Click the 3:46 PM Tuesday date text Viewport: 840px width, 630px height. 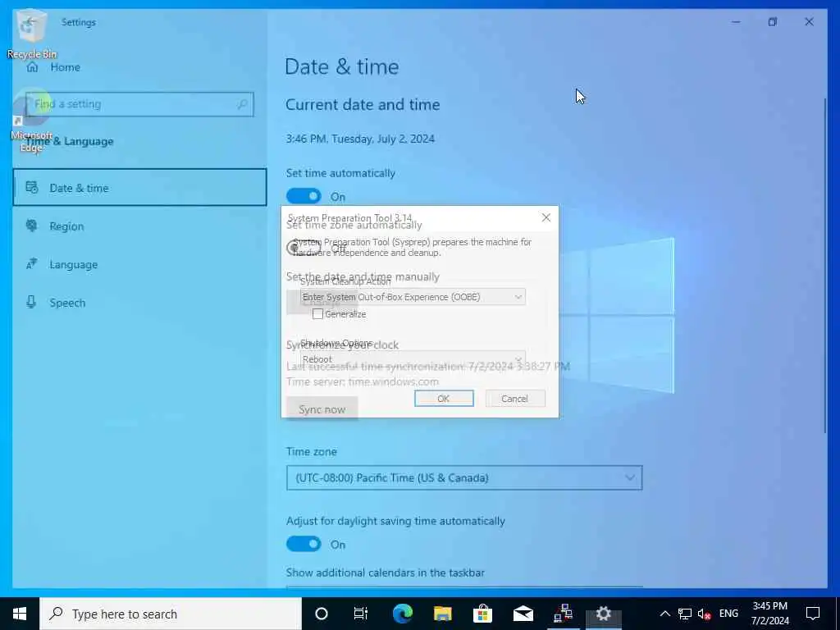(x=360, y=139)
